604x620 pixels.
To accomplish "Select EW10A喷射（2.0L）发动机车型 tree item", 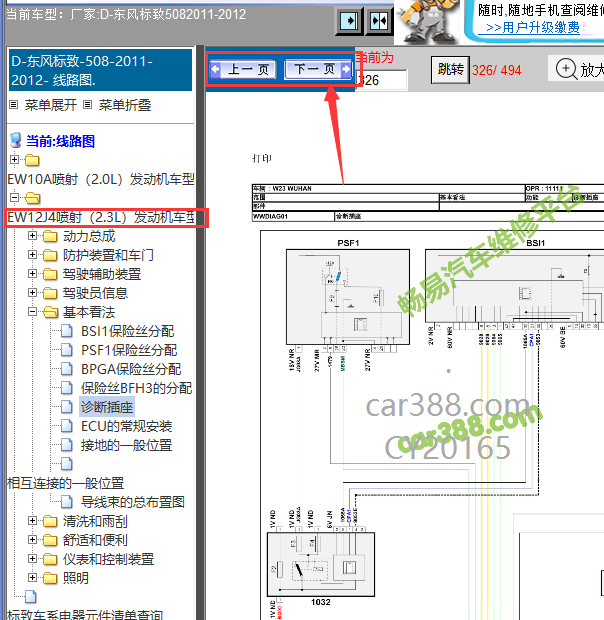I will pyautogui.click(x=101, y=179).
